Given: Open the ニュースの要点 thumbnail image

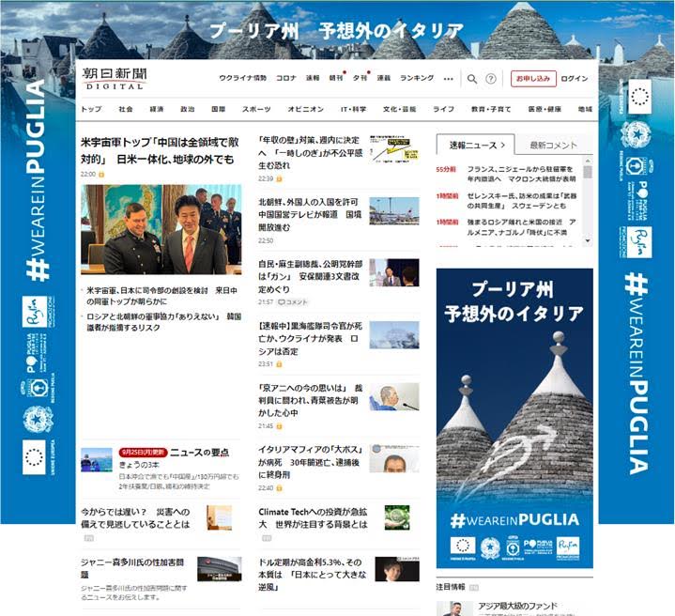Looking at the screenshot, I should pyautogui.click(x=97, y=459).
